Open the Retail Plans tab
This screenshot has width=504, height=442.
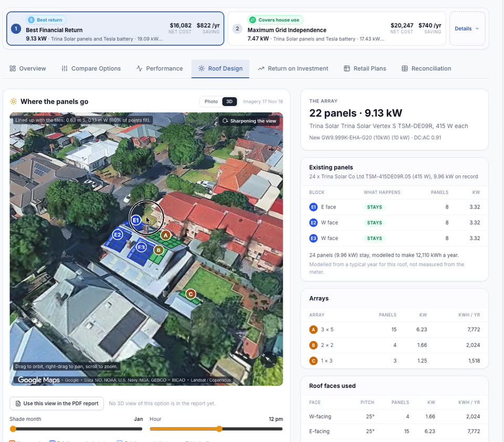(365, 68)
